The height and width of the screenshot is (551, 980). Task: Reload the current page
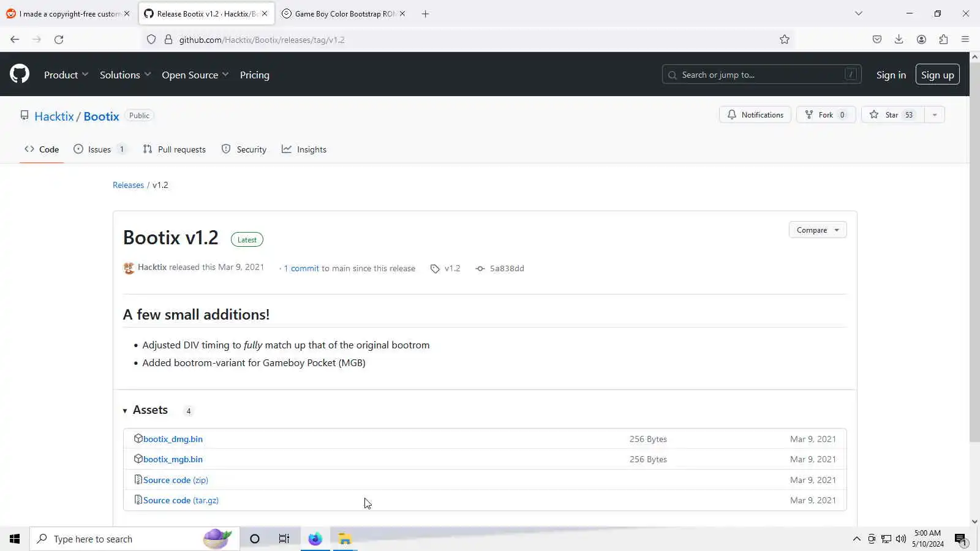(x=59, y=40)
